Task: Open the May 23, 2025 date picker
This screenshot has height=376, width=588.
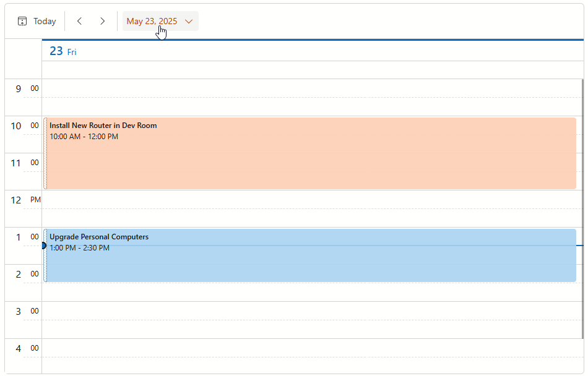Action: [x=152, y=21]
